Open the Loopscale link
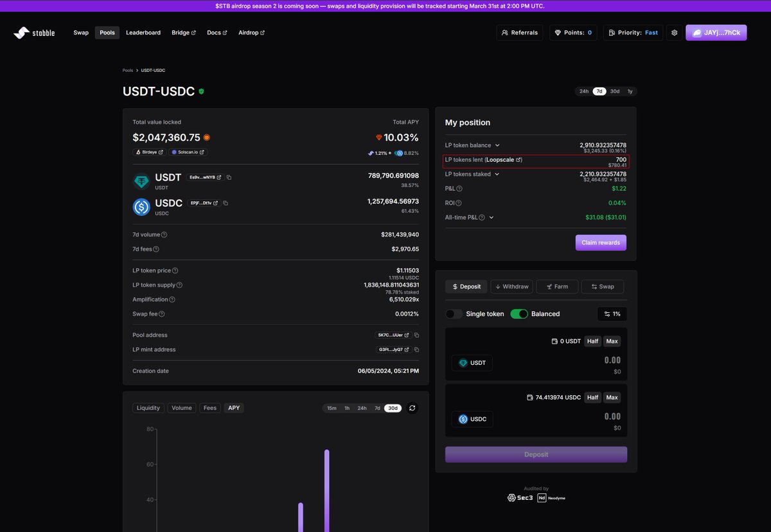The width and height of the screenshot is (771, 532). (503, 159)
